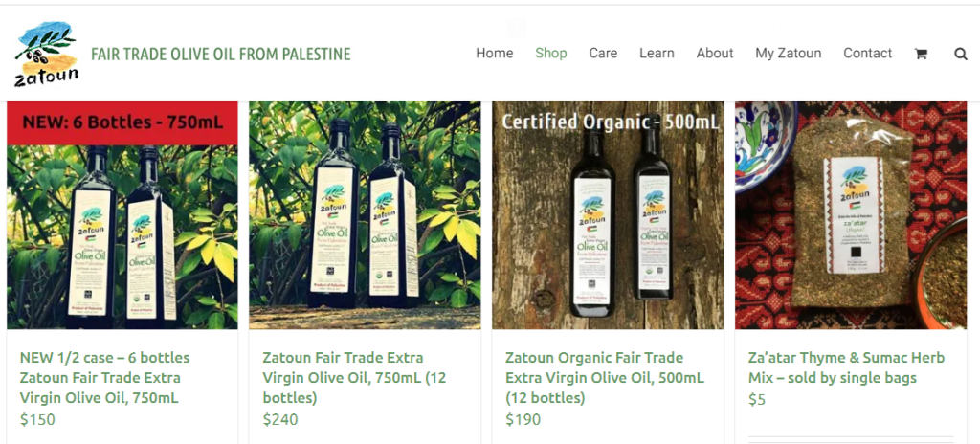Click Fair Trade Olive Oil From Palestine tagline
The image size is (980, 444).
coord(221,55)
